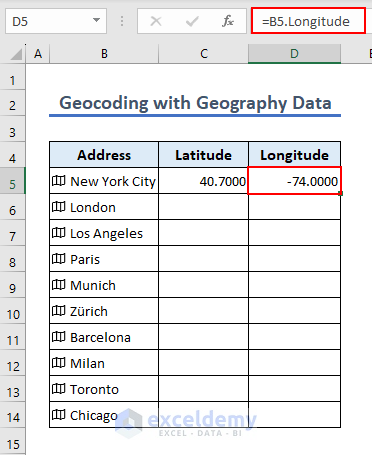This screenshot has width=372, height=455.
Task: Select the Zürich cell
Action: pos(104,311)
